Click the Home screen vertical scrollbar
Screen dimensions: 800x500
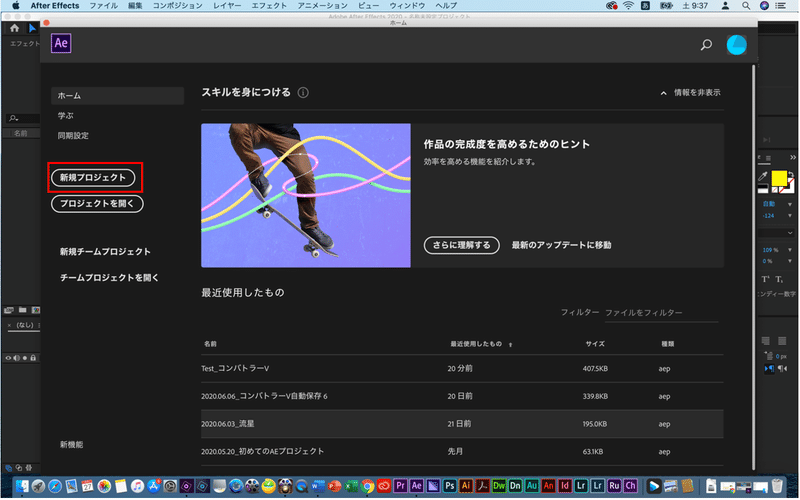pyautogui.click(x=754, y=267)
